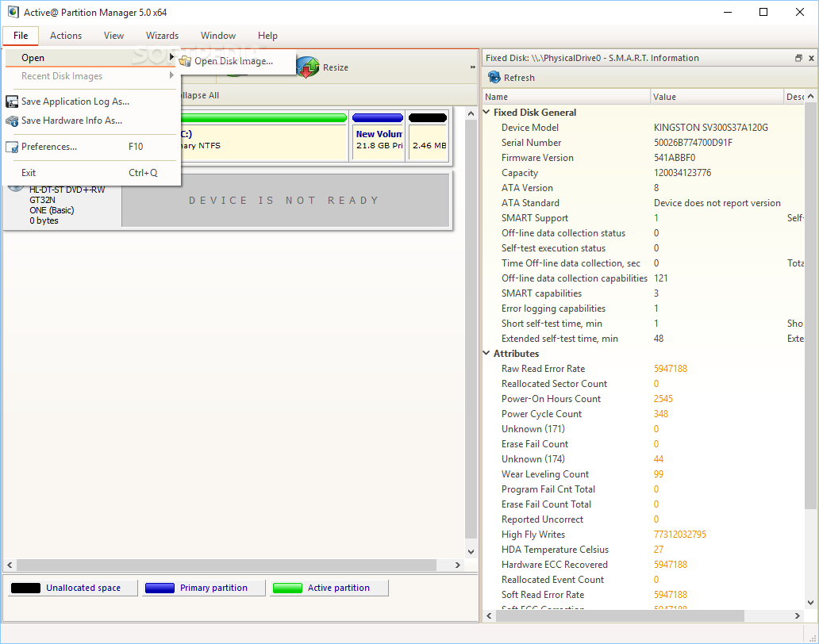819x644 pixels.
Task: Undock the S.M.A.R.T. Information panel
Action: pyautogui.click(x=798, y=58)
